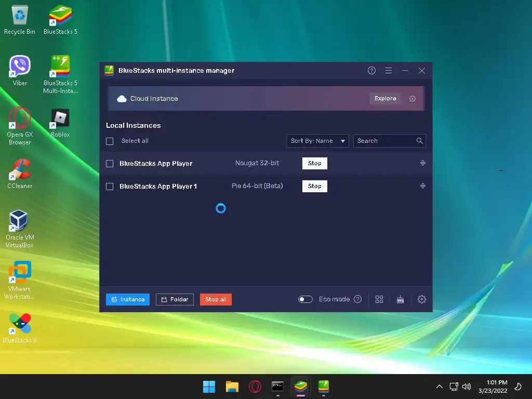Select the BlueStacks 5 desktop shortcut
Viewport: 532px width, 399px height.
pos(60,20)
